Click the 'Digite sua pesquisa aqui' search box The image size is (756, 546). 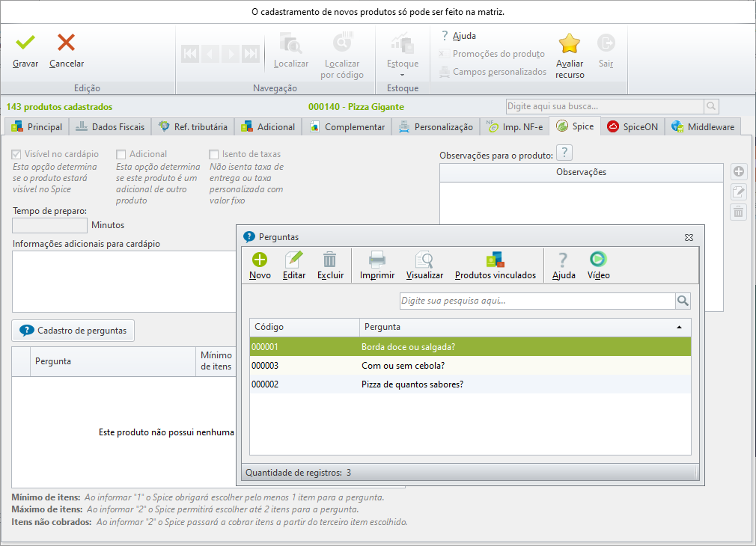pos(537,301)
